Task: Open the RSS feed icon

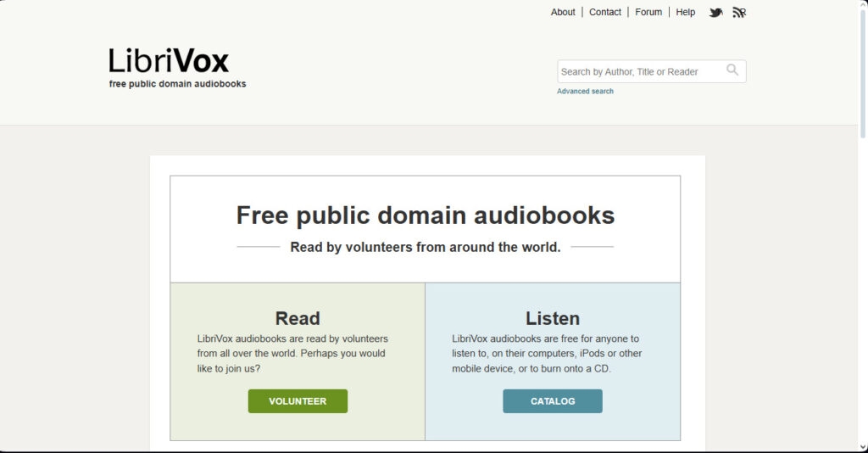Action: click(739, 12)
